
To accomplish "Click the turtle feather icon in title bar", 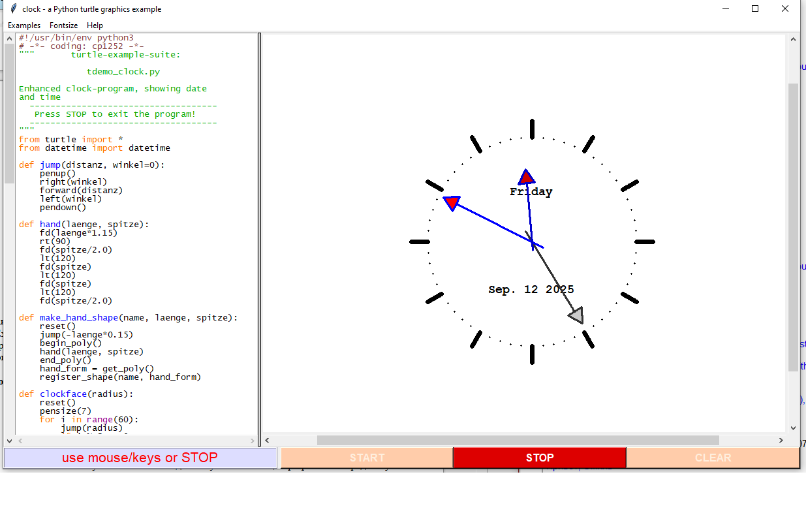I will [x=12, y=9].
